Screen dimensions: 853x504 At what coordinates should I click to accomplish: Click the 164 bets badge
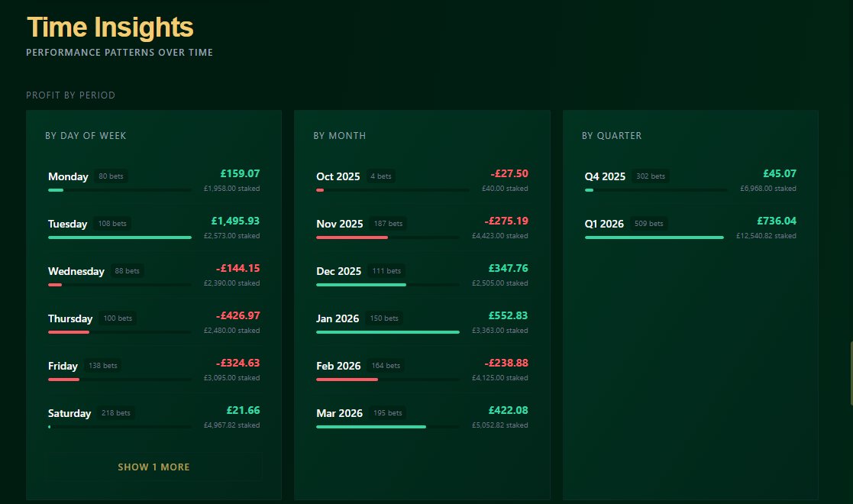coord(386,366)
